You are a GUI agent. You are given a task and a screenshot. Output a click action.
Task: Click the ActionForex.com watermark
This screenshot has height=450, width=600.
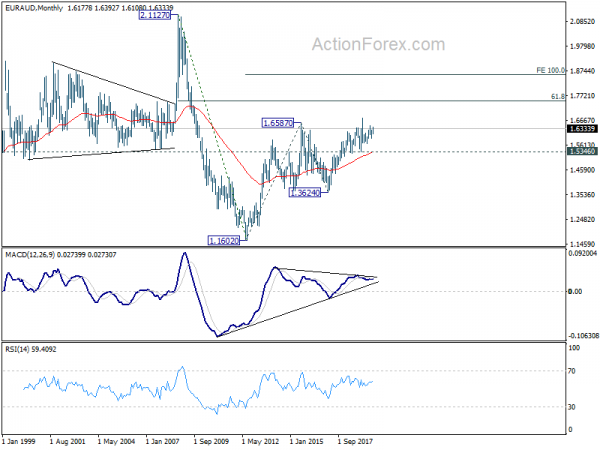(378, 44)
